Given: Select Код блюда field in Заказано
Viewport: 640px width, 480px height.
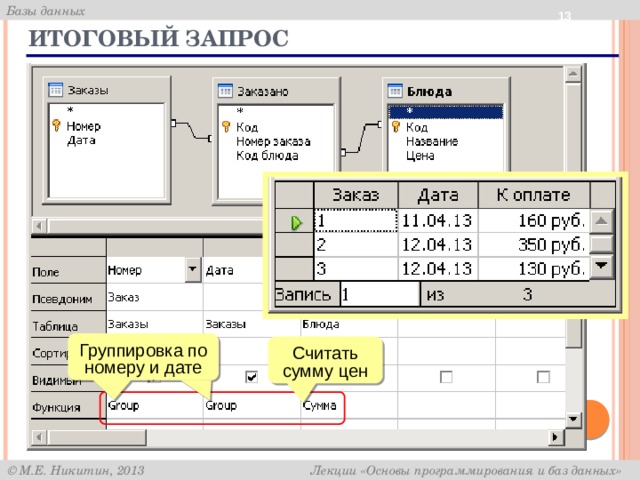Looking at the screenshot, I should click(x=267, y=156).
